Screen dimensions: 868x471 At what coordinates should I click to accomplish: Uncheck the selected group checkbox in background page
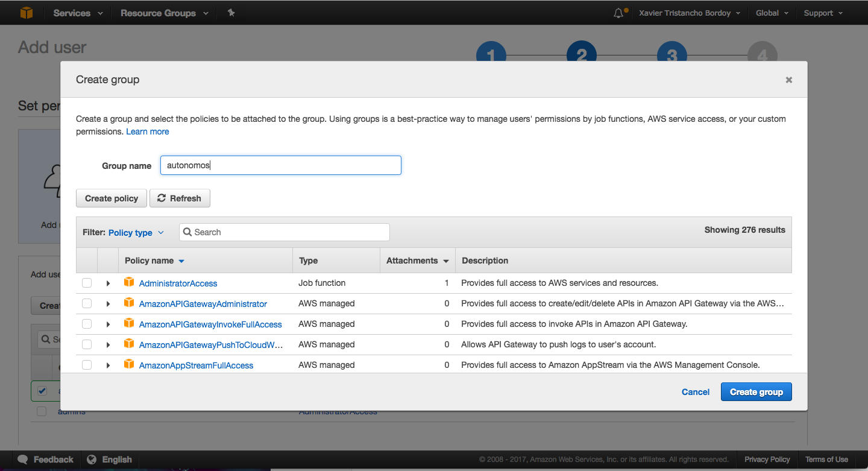pyautogui.click(x=42, y=391)
